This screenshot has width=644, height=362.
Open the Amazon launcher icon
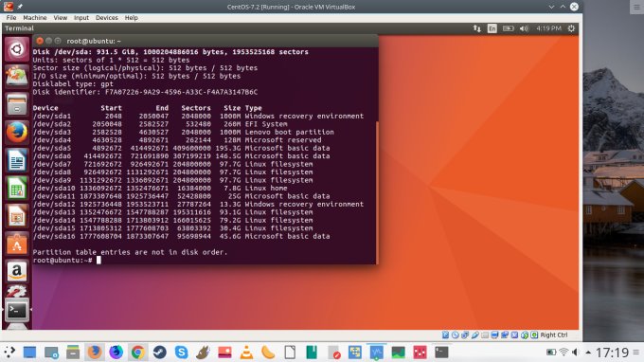(x=17, y=272)
